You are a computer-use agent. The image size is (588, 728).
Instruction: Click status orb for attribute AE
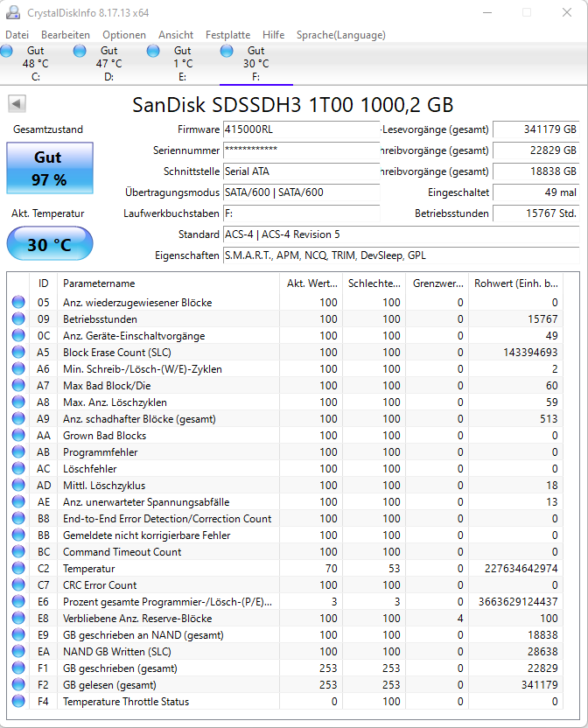click(x=18, y=502)
